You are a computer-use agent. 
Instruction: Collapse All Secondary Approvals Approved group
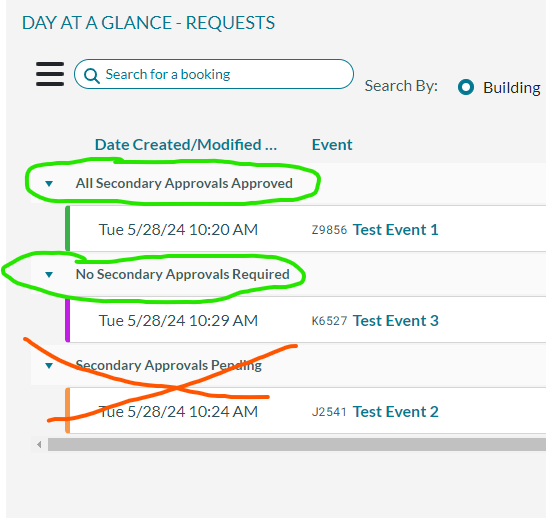tap(49, 183)
